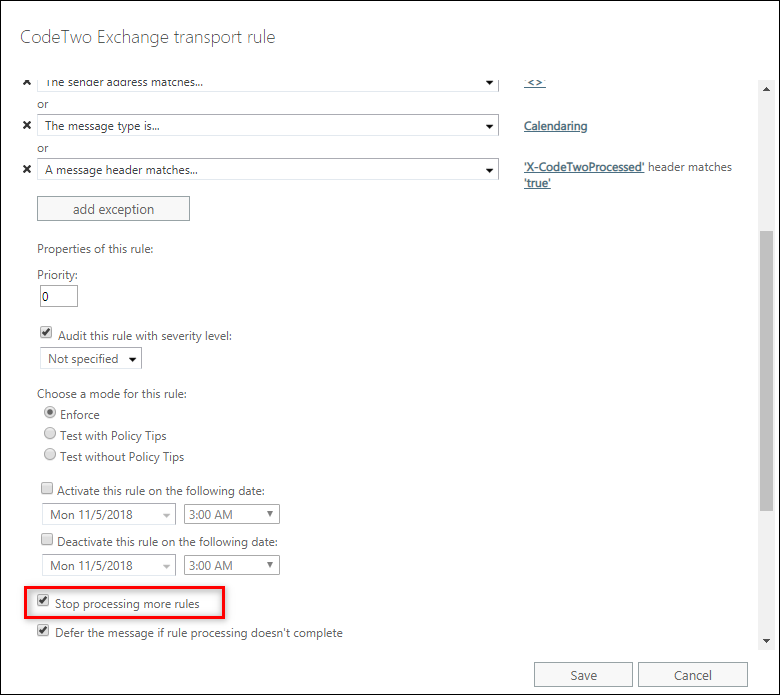Uncheck Audit this rule with severity level
Viewport: 780px width, 695px height.
coord(46,332)
